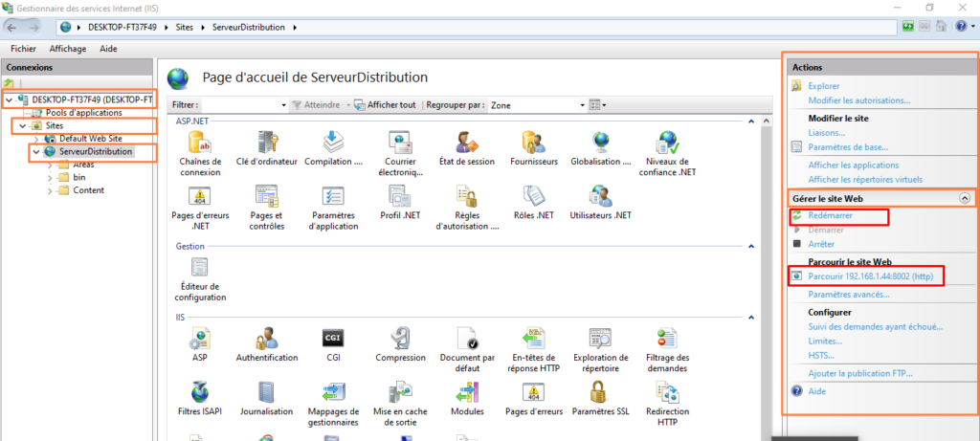
Task: Open État de session icon
Action: 467,143
